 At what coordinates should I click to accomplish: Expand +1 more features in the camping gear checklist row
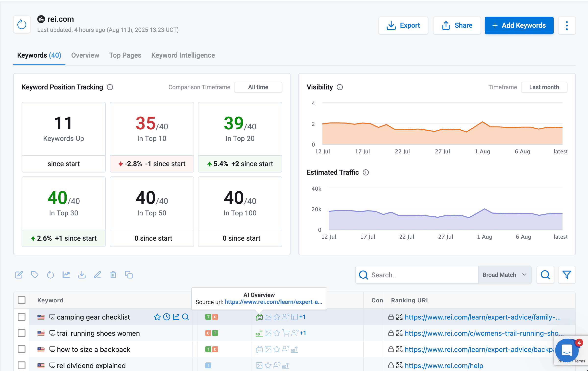point(302,317)
